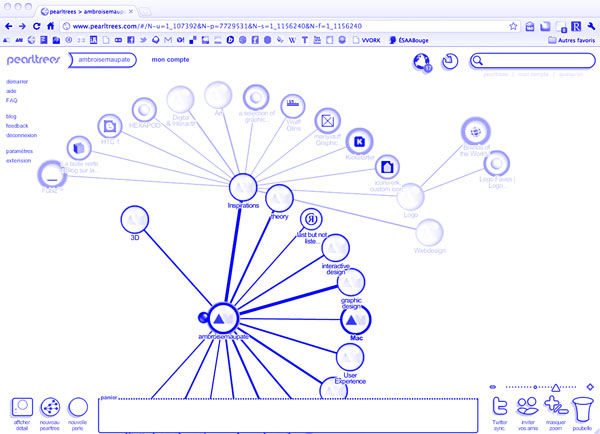Open a new browser tab
The image size is (600, 434).
pos(145,12)
